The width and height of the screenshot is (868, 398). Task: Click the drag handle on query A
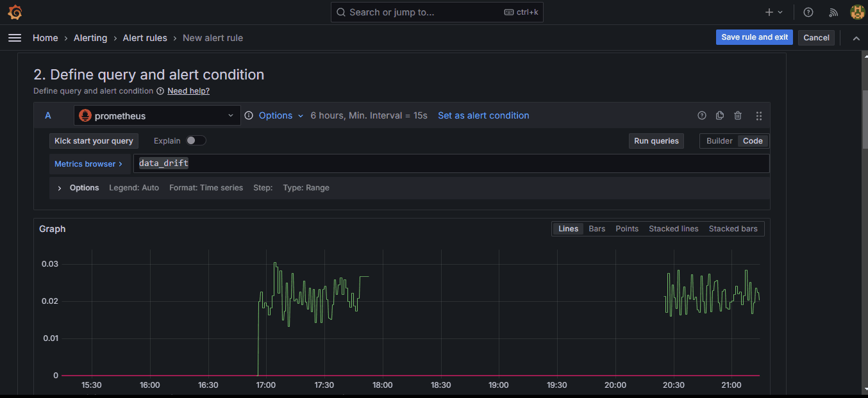[759, 116]
